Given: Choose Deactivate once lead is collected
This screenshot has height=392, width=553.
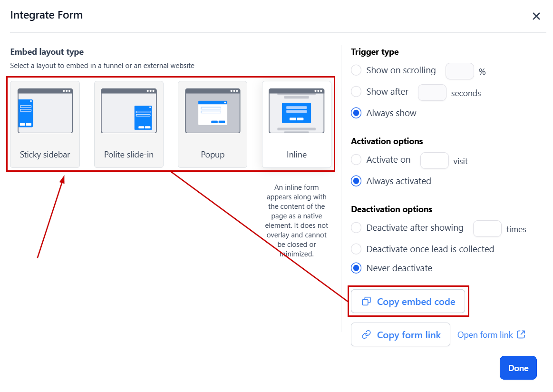Looking at the screenshot, I should (x=356, y=249).
